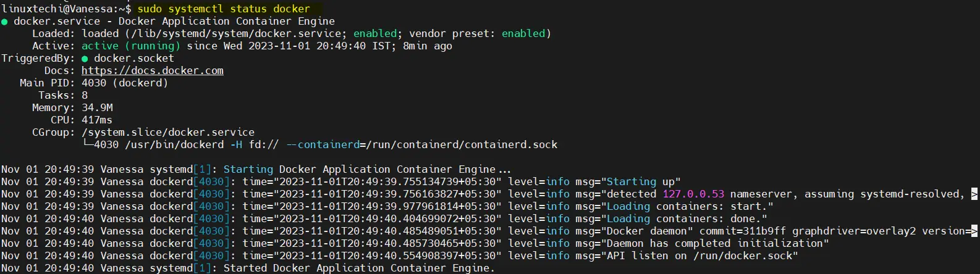Click the active (running) status text
The width and height of the screenshot is (980, 274).
coord(131,46)
